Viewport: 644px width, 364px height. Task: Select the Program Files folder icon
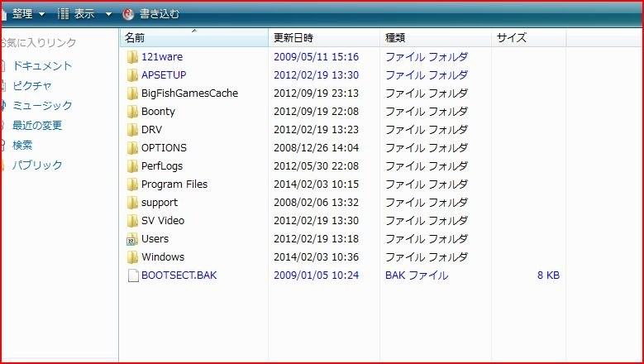132,184
